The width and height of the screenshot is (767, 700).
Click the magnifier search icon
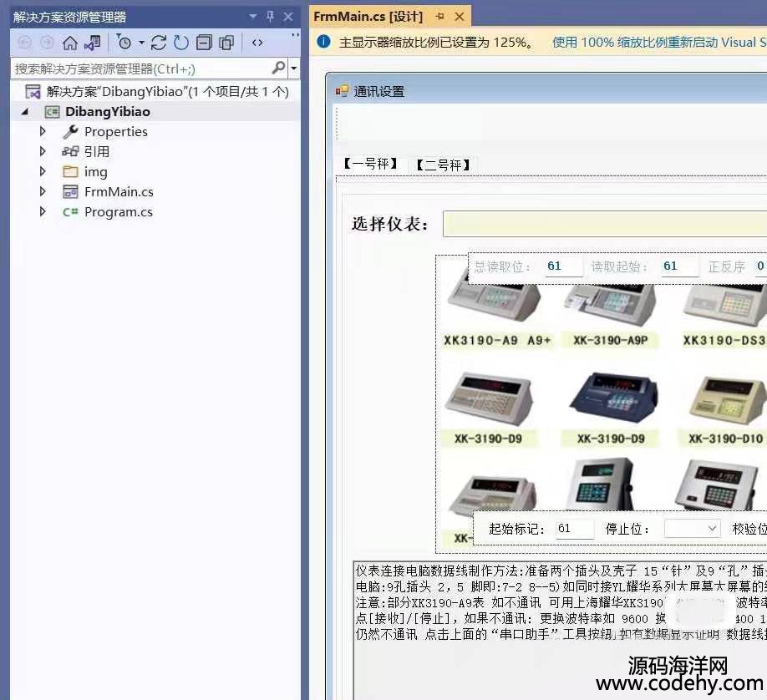(278, 68)
